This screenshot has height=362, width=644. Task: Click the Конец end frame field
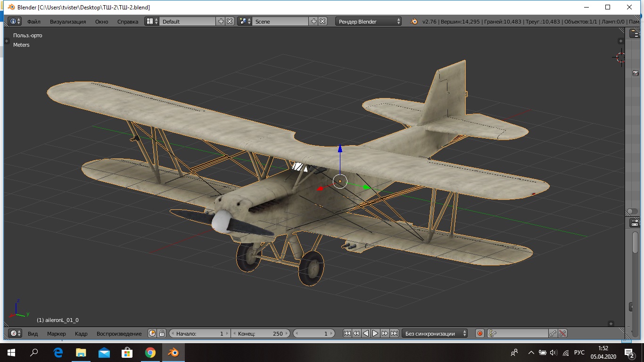click(x=261, y=333)
